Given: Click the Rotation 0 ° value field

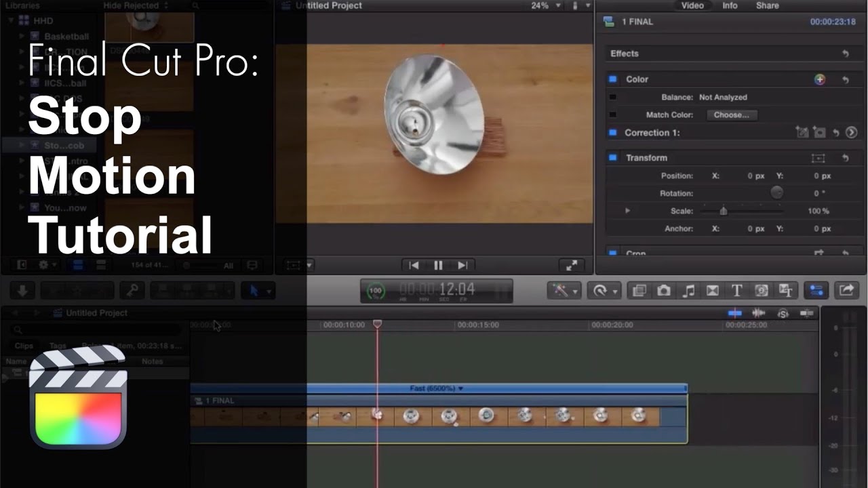Looking at the screenshot, I should point(819,193).
